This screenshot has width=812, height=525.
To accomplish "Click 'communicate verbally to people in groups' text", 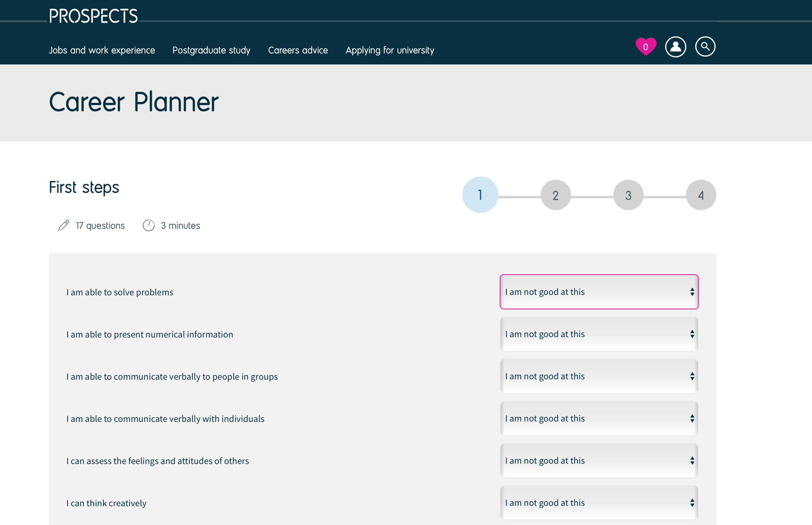I will [196, 377].
